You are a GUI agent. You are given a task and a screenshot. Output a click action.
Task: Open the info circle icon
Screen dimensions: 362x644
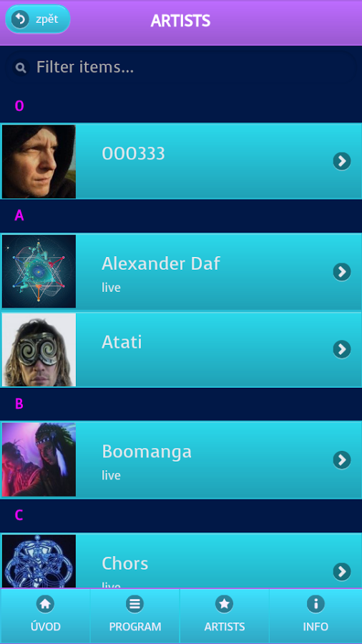point(315,604)
